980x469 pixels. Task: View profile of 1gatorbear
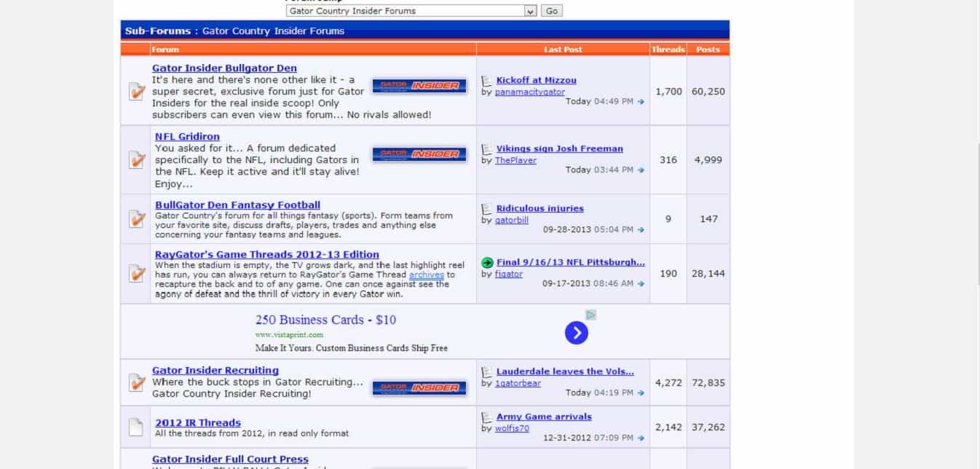pyautogui.click(x=518, y=383)
